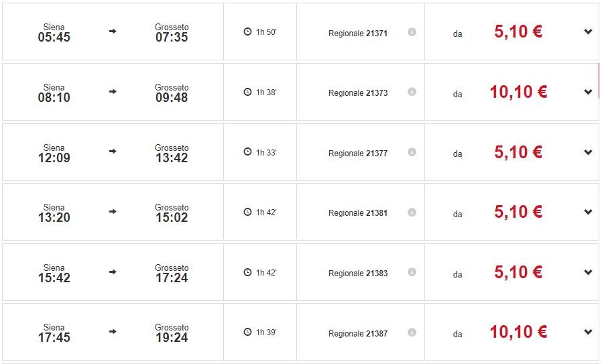Click clock icon next to 1h 39'
The width and height of the screenshot is (602, 364).
(247, 332)
